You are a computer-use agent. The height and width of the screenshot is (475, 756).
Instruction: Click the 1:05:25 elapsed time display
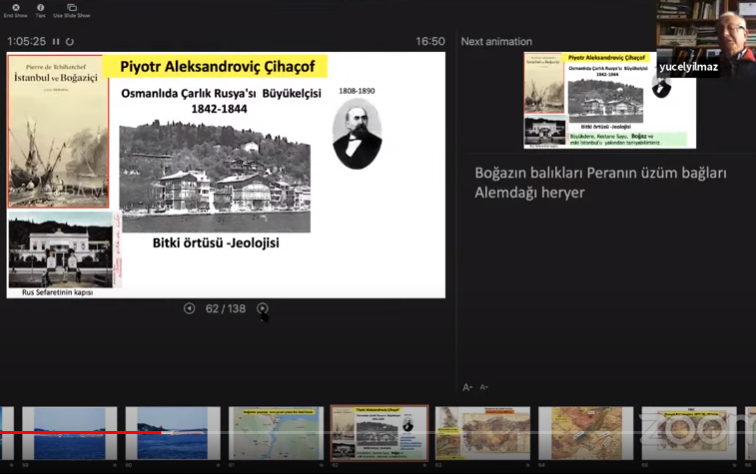27,42
